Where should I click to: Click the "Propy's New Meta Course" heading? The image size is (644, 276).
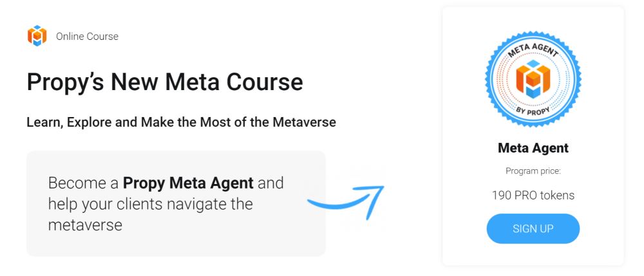[164, 82]
